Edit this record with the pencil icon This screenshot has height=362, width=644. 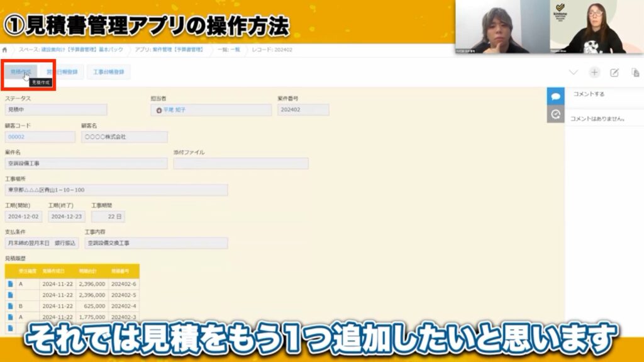pos(614,73)
